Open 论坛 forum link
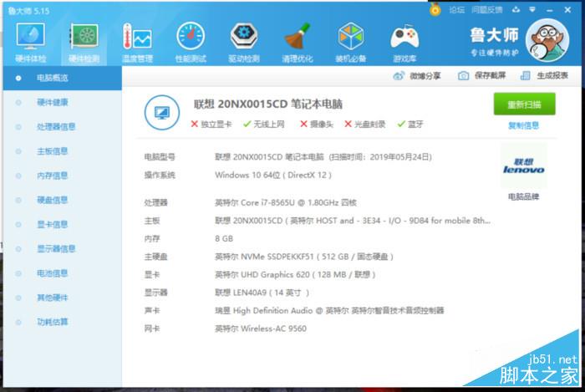The height and width of the screenshot is (392, 585). (456, 10)
